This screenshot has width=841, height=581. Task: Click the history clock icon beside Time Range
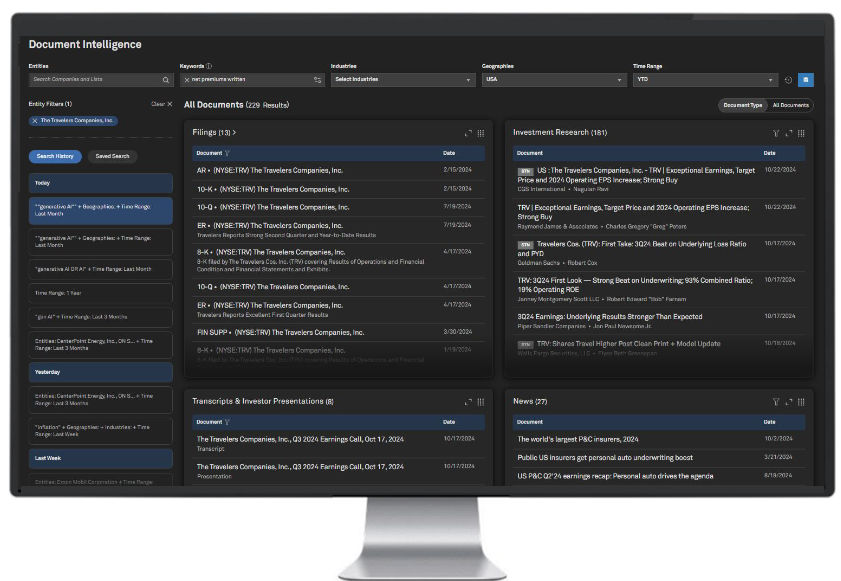click(788, 80)
